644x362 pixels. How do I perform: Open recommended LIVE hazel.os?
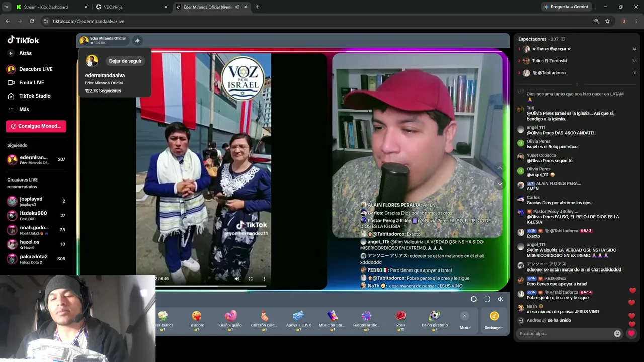click(x=36, y=244)
